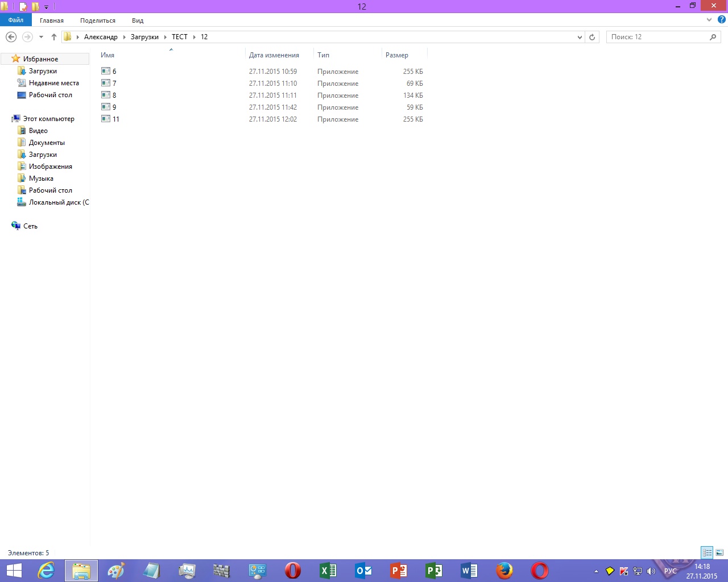This screenshot has height=582, width=728.
Task: Launch Internet Explorer from the taskbar
Action: click(x=45, y=570)
